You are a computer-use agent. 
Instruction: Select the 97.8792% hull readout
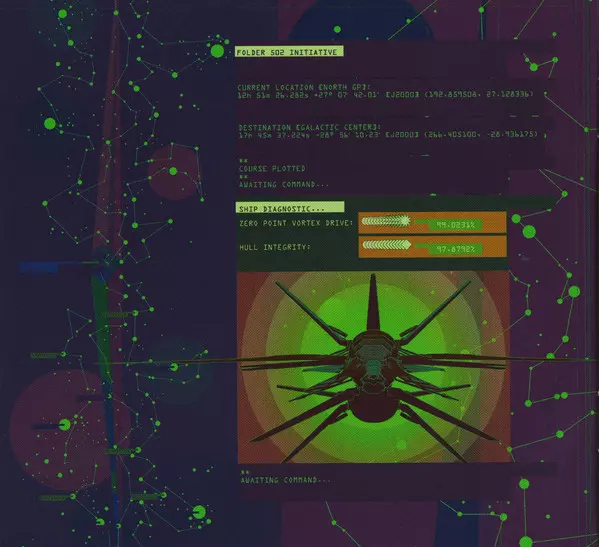coord(455,249)
